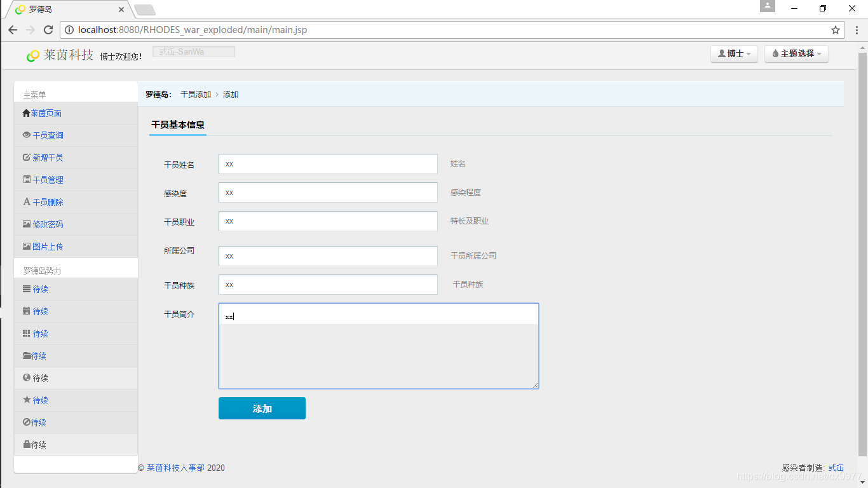Click the 干员简介 textarea
868x488 pixels.
[x=379, y=346]
